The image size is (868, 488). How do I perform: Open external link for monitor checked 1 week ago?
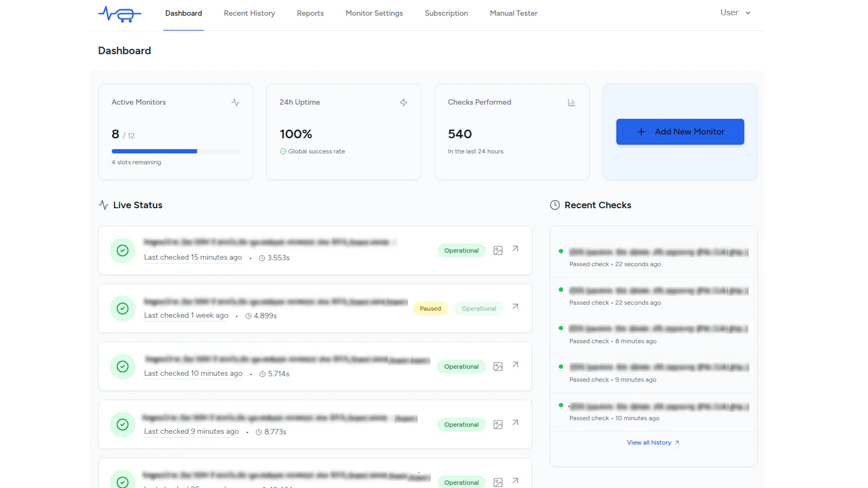(515, 307)
